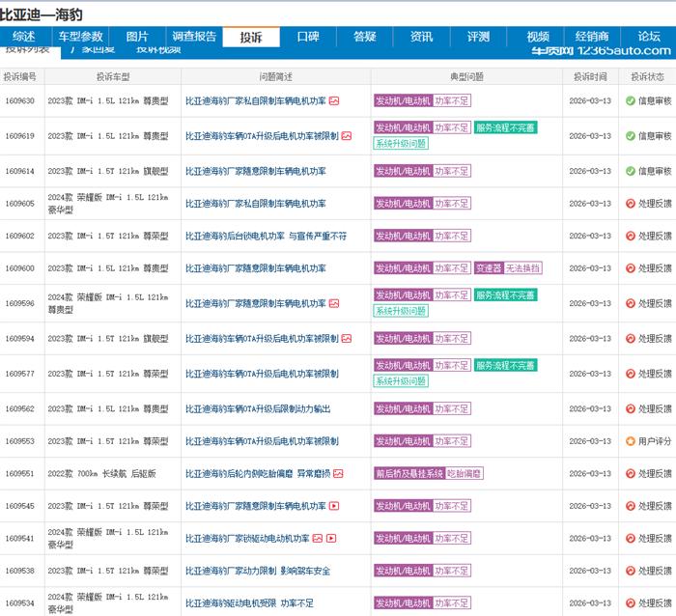The image size is (676, 616).
Task: Click image icon in complaint 1609541 row
Action: (318, 538)
